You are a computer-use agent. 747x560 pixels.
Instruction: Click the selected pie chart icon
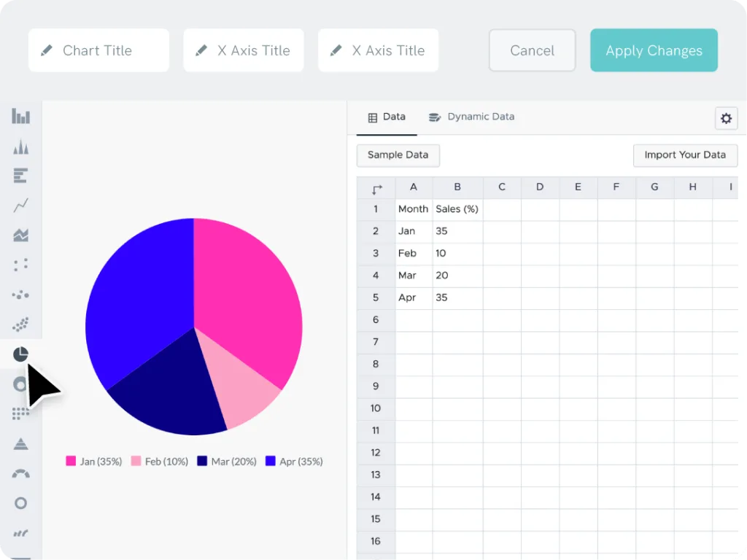click(x=20, y=354)
